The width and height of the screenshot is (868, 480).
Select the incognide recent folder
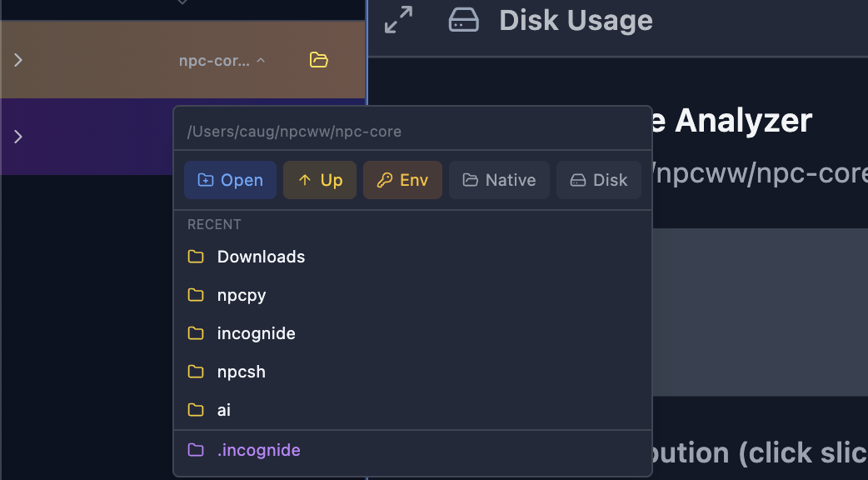coord(412,333)
